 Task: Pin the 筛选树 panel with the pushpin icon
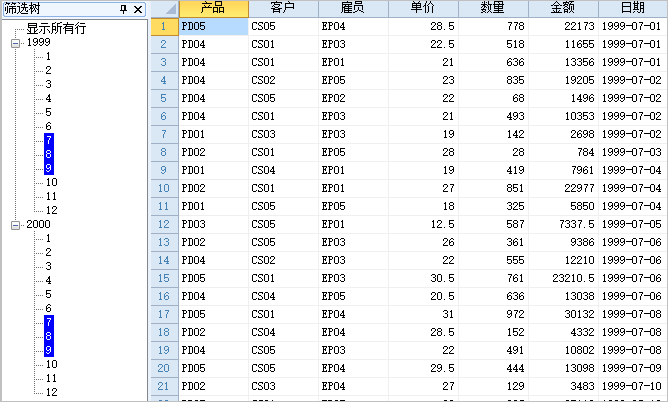coord(123,8)
